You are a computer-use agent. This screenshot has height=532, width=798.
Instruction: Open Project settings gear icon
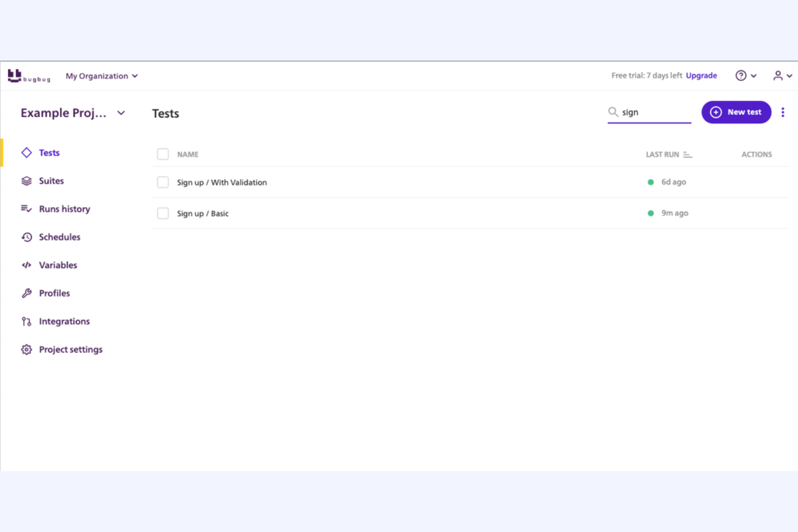click(26, 349)
